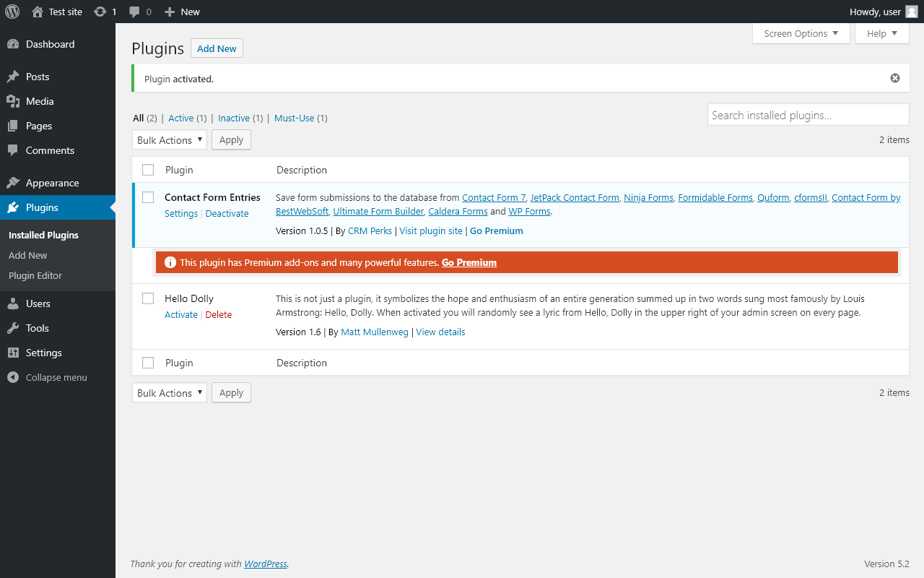Open the Appearance menu label

click(x=52, y=183)
